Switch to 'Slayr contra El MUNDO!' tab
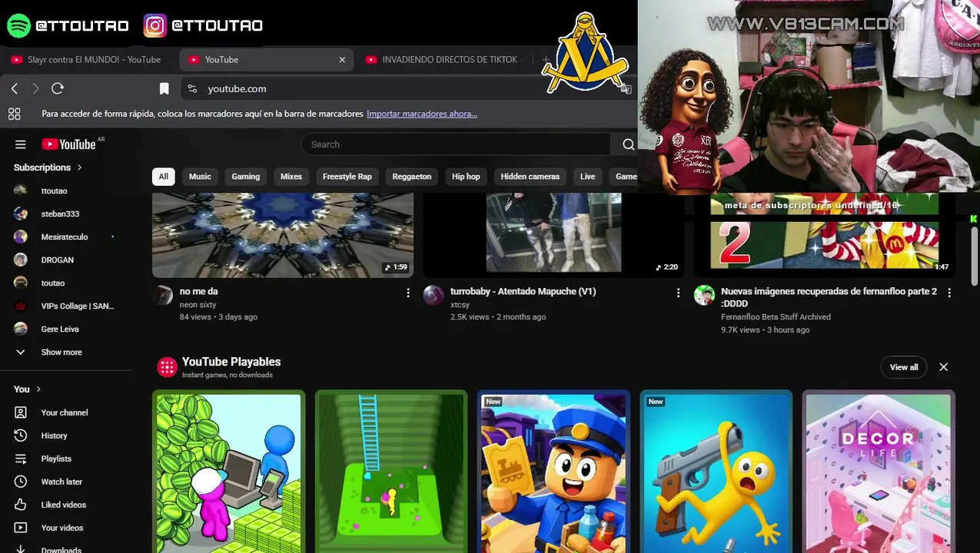This screenshot has height=553, width=980. (x=87, y=59)
